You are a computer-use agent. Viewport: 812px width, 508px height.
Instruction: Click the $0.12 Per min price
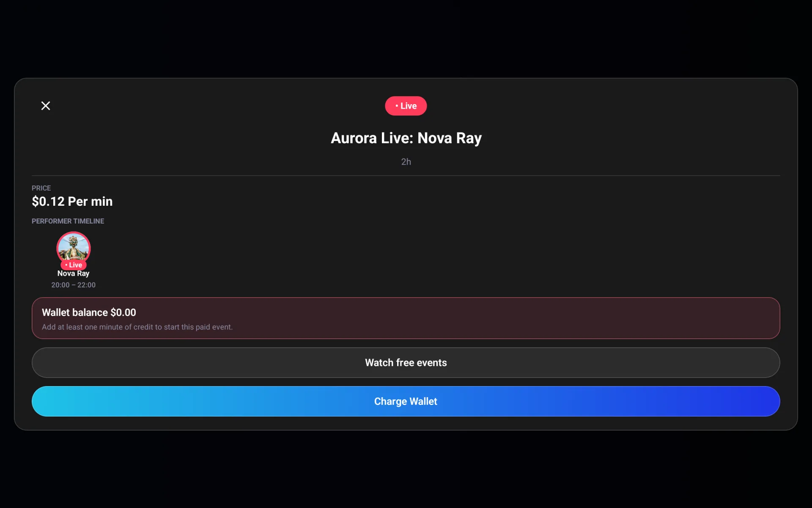coord(72,202)
